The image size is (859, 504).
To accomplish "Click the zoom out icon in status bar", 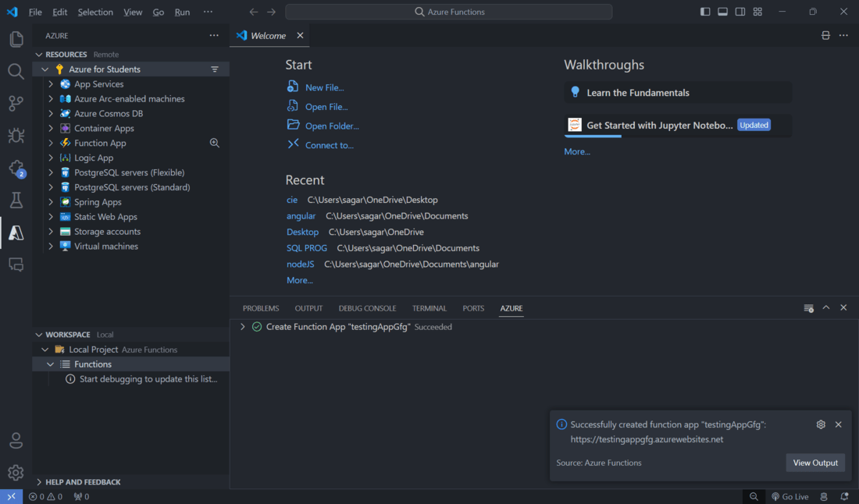I will click(x=754, y=496).
